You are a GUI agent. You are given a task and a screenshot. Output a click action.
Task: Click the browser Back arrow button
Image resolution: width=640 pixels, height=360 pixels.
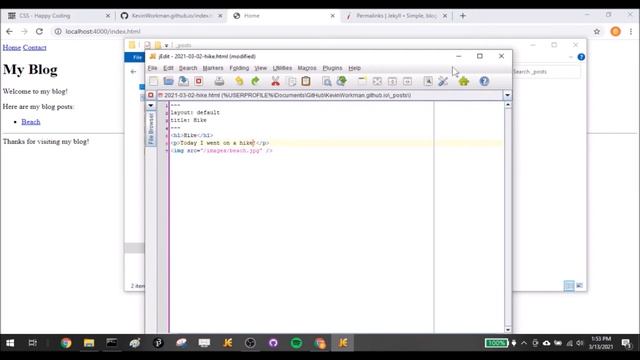[9, 31]
